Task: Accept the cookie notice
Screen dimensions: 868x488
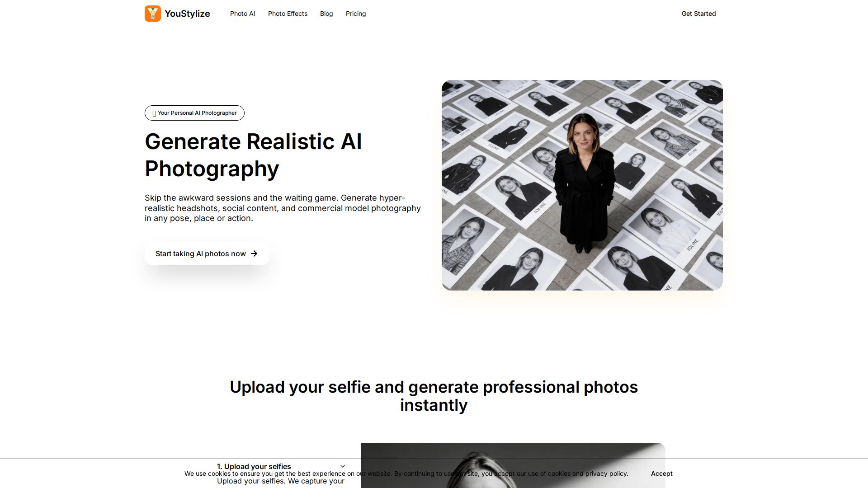Action: click(661, 474)
